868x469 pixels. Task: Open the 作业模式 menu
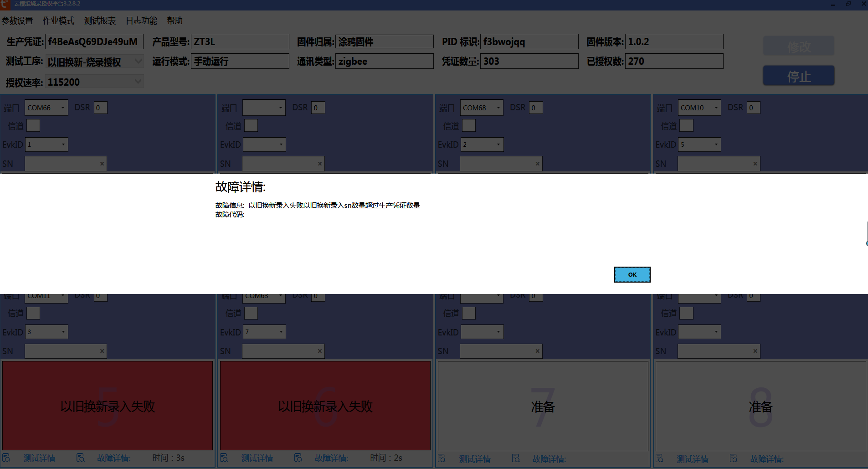tap(58, 21)
